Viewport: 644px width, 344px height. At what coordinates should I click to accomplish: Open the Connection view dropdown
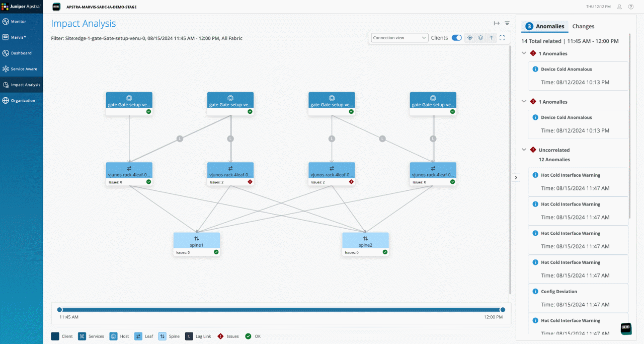[x=399, y=37]
